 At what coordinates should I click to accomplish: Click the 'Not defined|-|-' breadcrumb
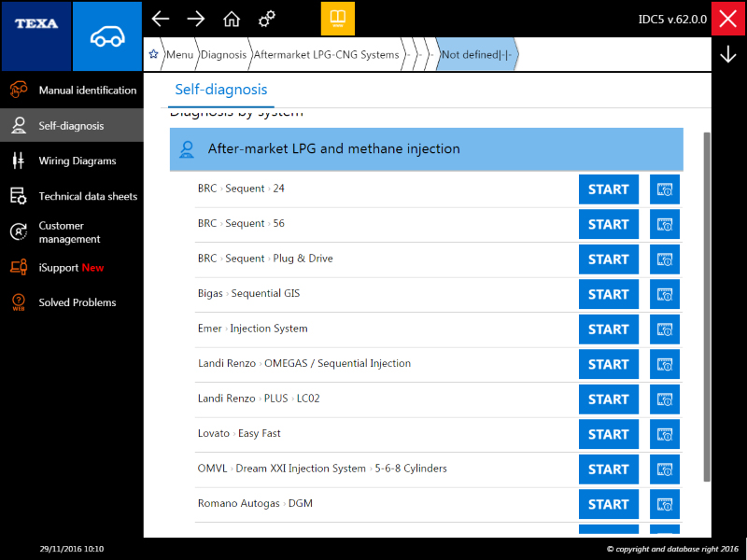[476, 54]
